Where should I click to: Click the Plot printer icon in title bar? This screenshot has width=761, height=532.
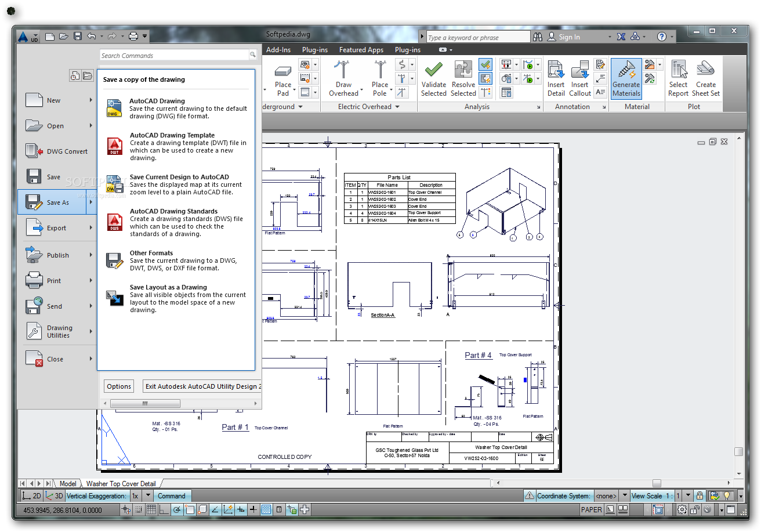(133, 37)
